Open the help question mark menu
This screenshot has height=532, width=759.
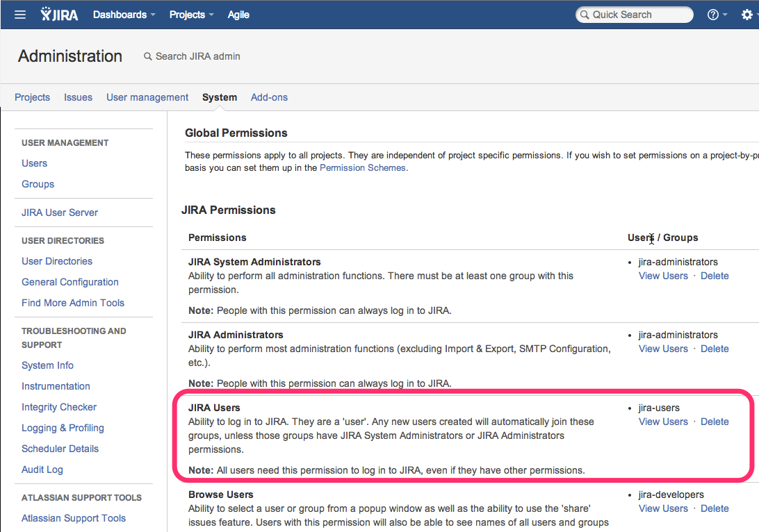click(x=717, y=15)
